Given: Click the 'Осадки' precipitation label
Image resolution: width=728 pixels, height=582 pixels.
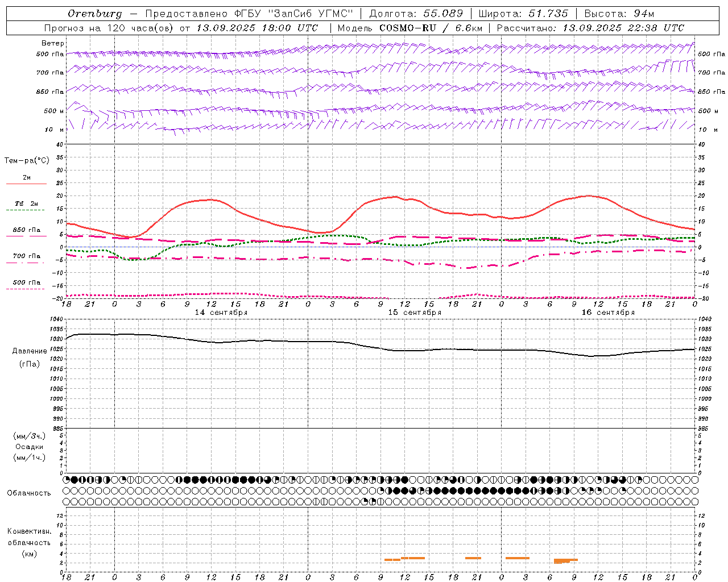Looking at the screenshot, I should (x=30, y=447).
